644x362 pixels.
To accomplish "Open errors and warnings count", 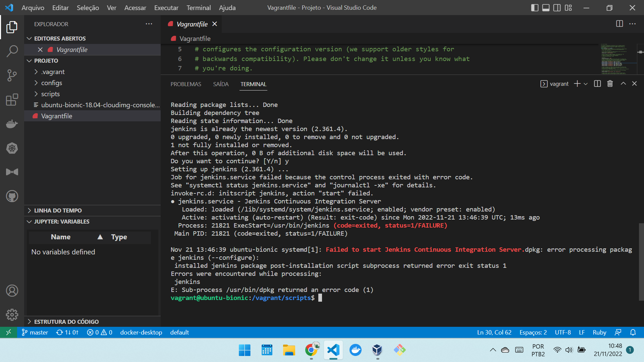I will (x=100, y=332).
